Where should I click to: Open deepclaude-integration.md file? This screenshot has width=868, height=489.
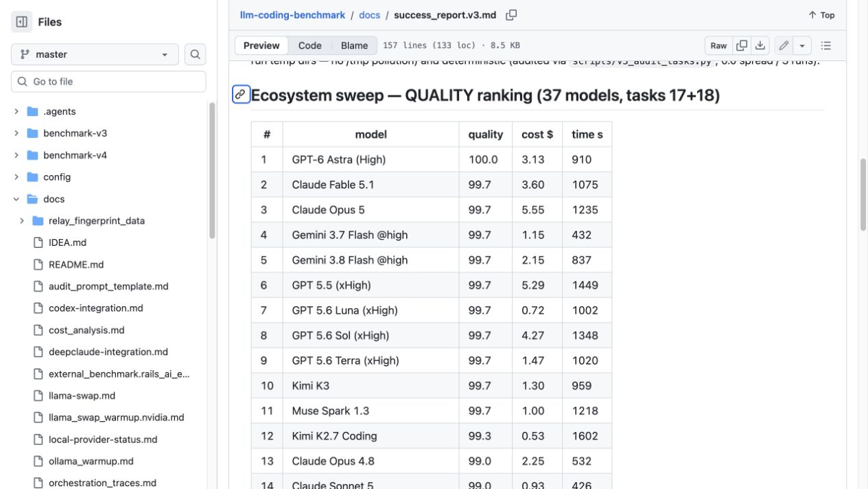pos(108,352)
